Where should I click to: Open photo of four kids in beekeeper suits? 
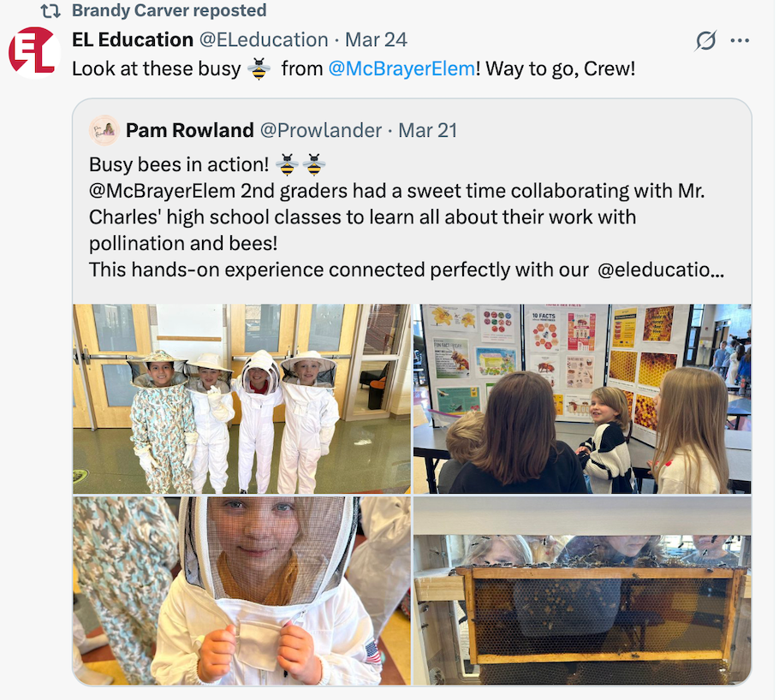(x=242, y=399)
